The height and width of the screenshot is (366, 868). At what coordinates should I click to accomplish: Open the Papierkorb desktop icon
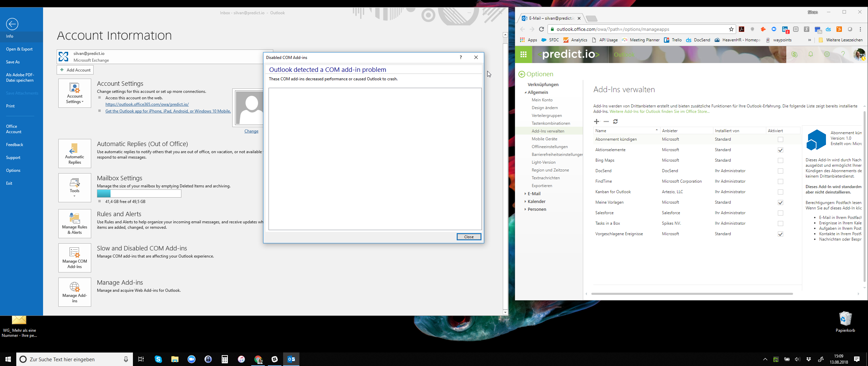tap(845, 322)
